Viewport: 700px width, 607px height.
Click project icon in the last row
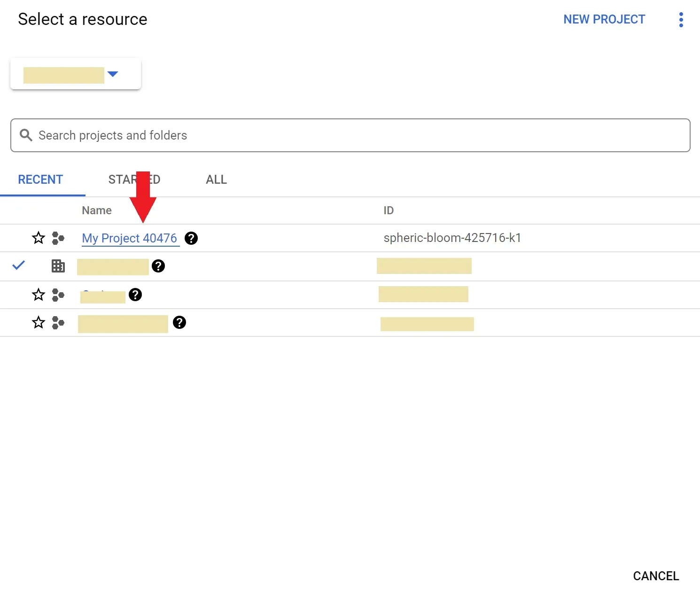[x=58, y=322]
